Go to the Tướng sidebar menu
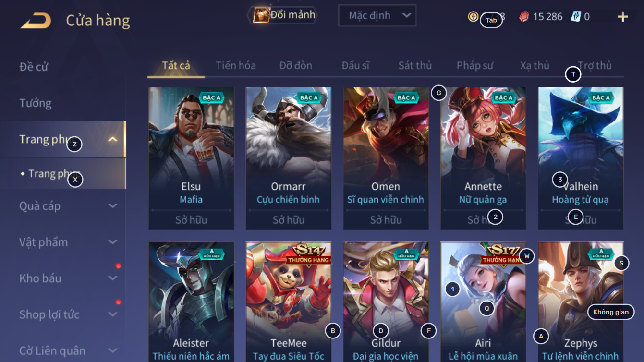 point(35,103)
